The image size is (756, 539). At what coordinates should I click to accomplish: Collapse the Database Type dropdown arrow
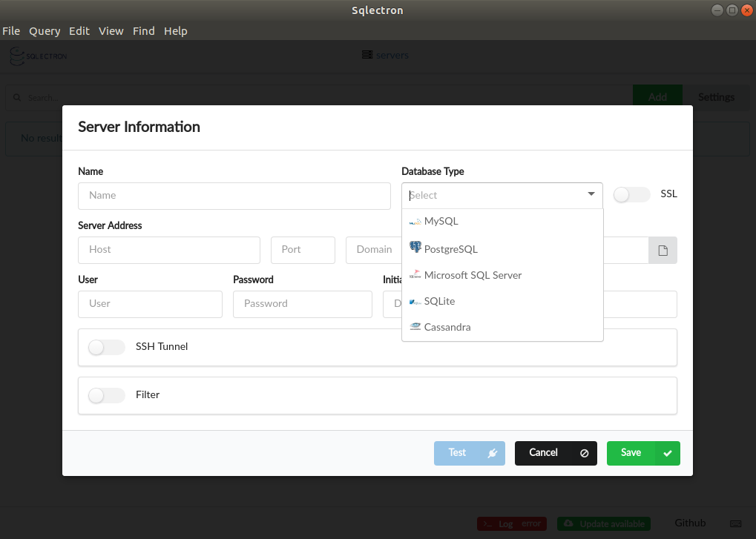[x=591, y=194]
